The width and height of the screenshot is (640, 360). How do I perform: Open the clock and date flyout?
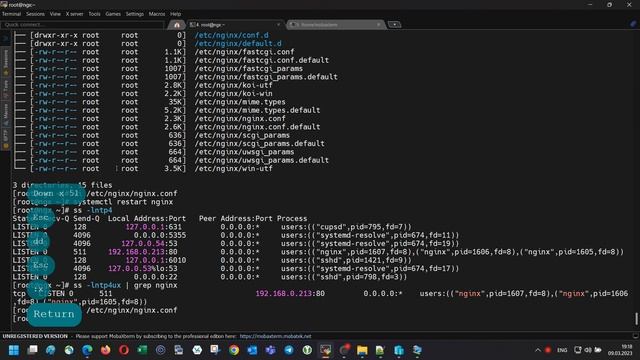[620, 350]
